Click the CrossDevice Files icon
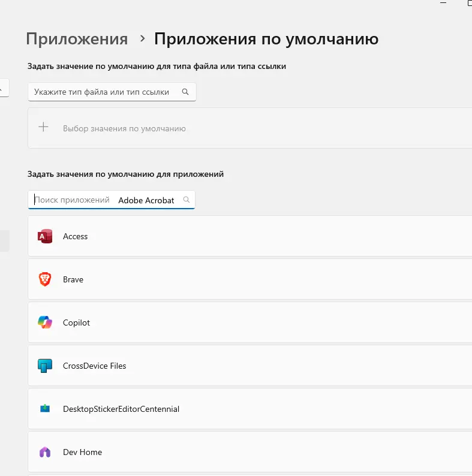 point(45,366)
